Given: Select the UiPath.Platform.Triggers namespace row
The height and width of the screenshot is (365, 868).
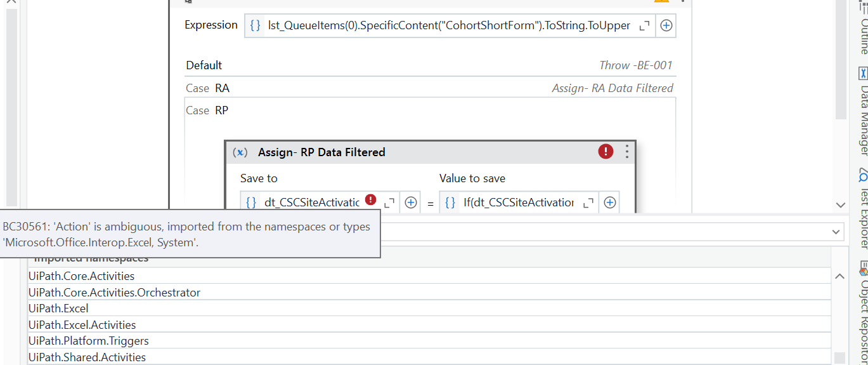Looking at the screenshot, I should tap(89, 341).
